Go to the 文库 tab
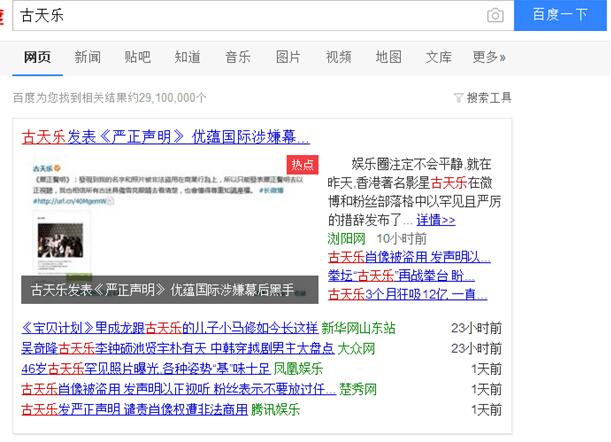Image resolution: width=611 pixels, height=442 pixels. coord(438,57)
